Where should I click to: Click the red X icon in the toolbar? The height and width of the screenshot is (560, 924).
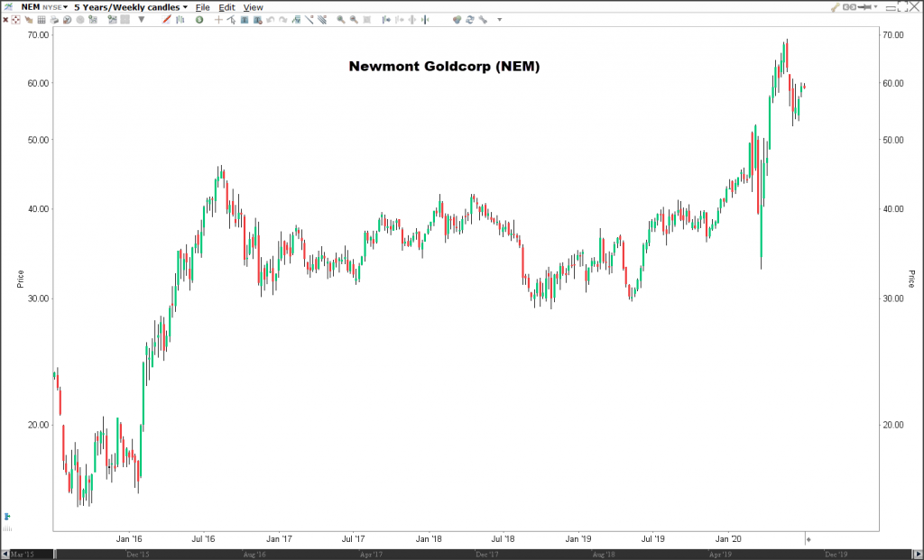click(5, 20)
